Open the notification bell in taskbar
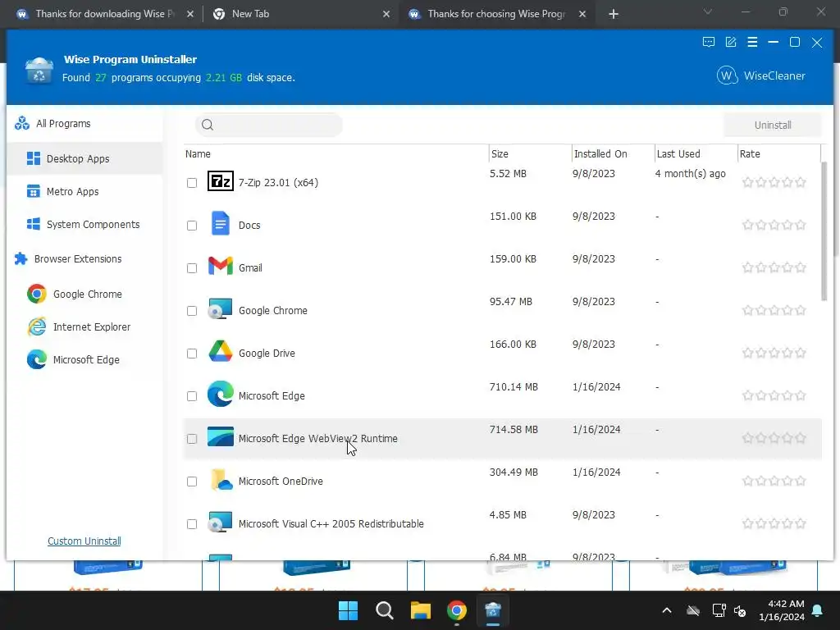Viewport: 840px width, 630px height. coord(818,610)
